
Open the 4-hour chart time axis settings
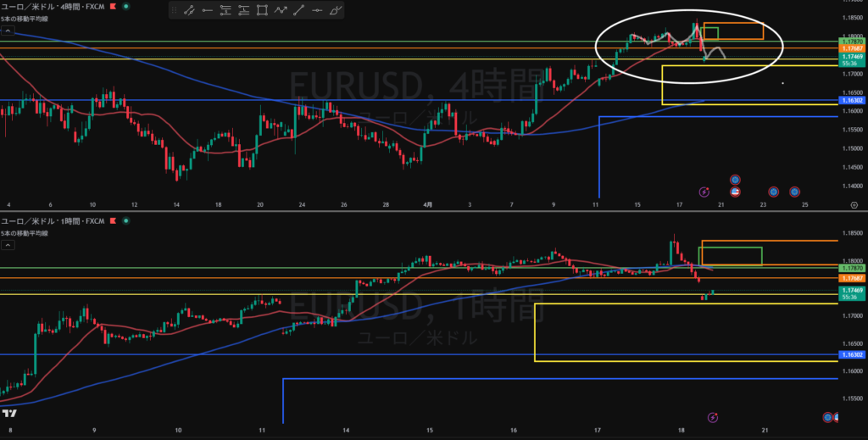tap(854, 204)
